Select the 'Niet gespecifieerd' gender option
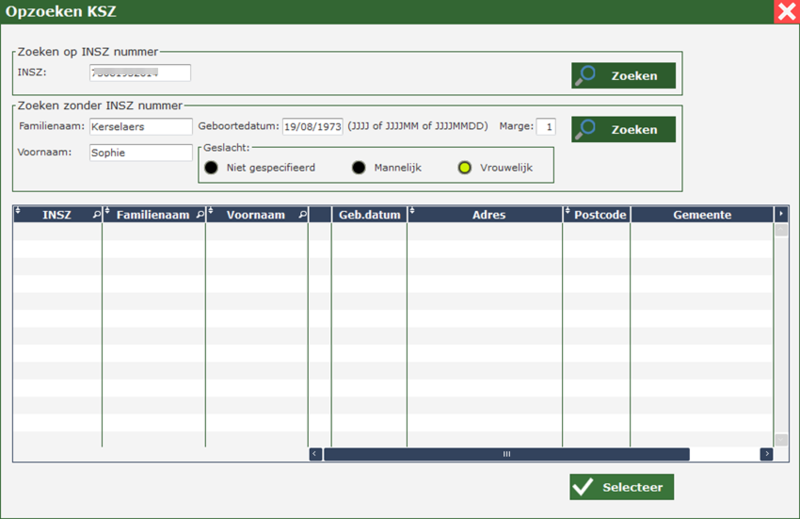 pyautogui.click(x=211, y=168)
